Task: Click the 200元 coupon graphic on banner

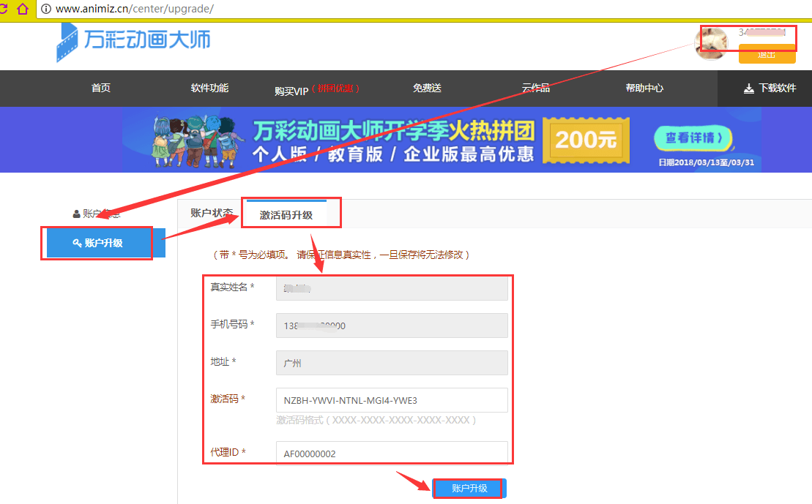Action: [x=586, y=140]
